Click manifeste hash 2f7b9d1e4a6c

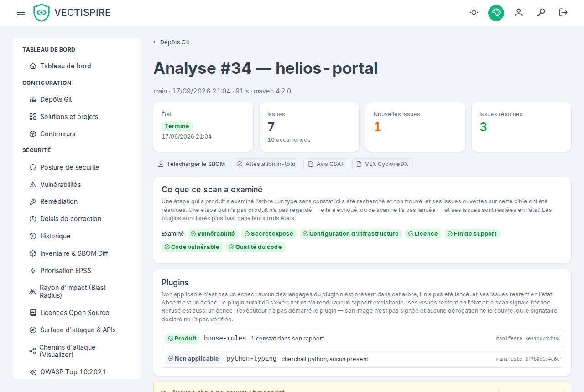click(x=528, y=359)
